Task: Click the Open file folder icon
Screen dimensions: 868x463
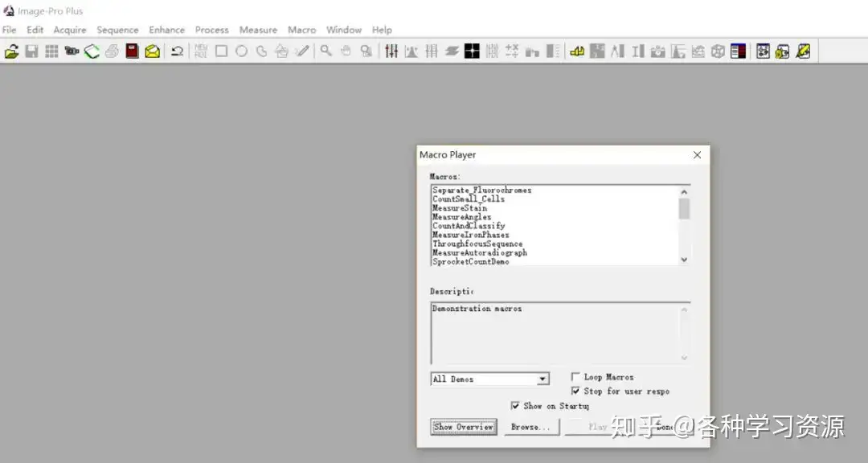Action: pos(11,51)
